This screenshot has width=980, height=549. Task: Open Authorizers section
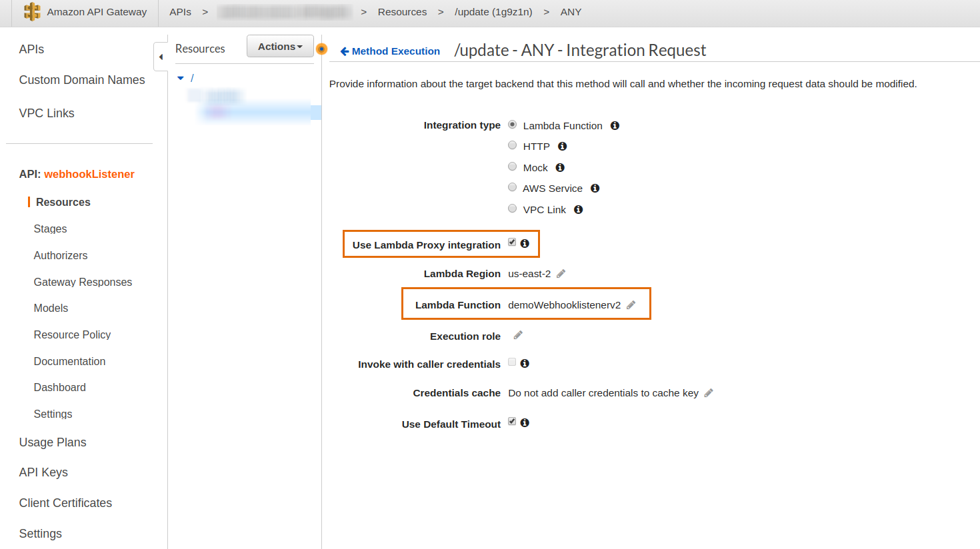click(61, 255)
